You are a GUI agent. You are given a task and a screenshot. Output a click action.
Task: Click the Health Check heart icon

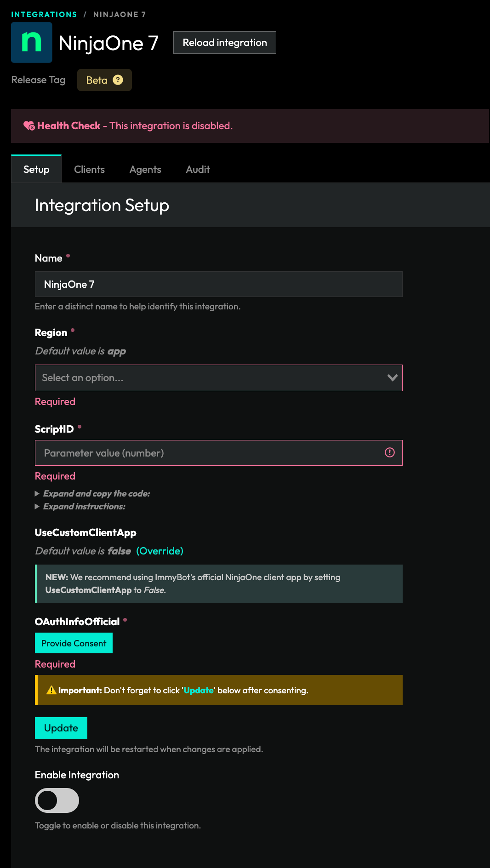coord(29,126)
